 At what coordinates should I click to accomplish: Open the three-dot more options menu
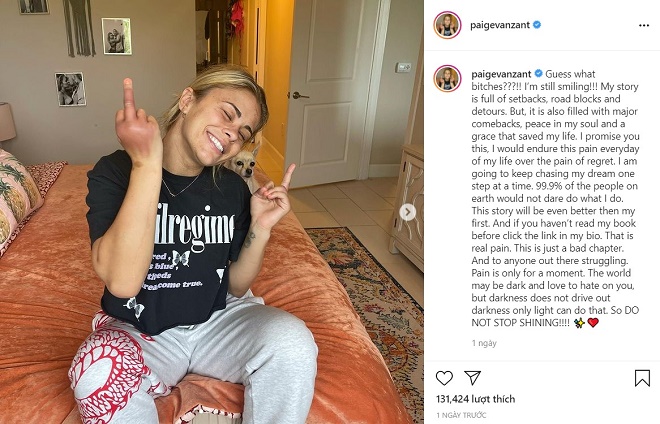(x=644, y=26)
